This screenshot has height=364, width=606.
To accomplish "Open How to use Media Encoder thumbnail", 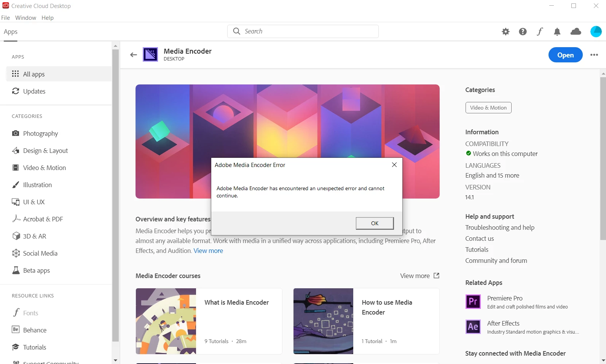I will coord(323,321).
